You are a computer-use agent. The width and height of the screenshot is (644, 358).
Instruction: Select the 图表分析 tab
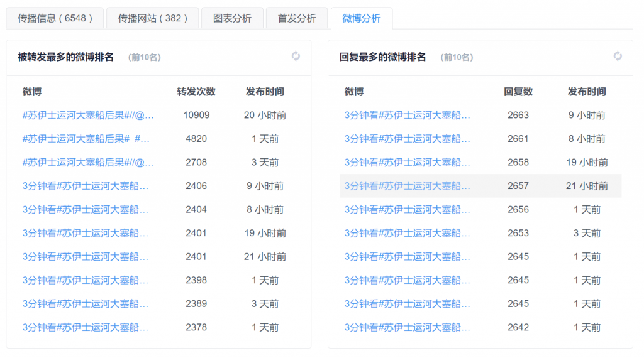[232, 18]
